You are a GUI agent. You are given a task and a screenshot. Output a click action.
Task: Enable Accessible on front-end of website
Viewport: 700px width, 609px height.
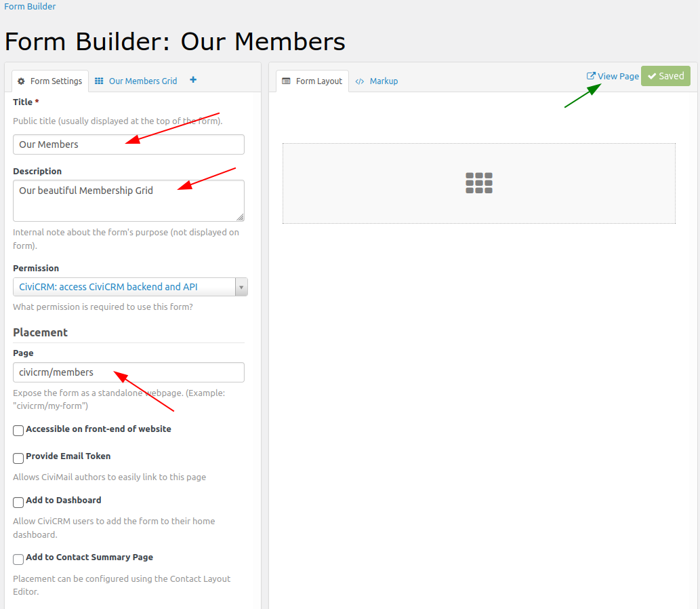tap(18, 431)
